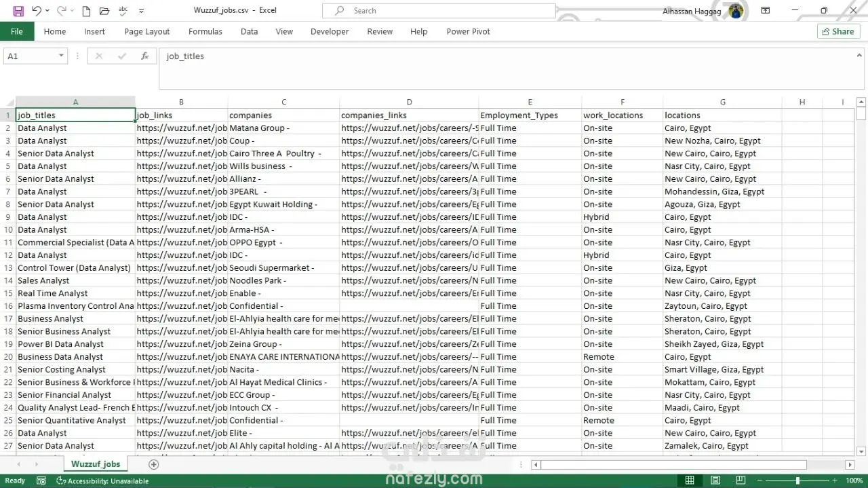868x488 pixels.
Task: Select cell with Mohandessin, Giza, Egypt
Action: [722, 191]
